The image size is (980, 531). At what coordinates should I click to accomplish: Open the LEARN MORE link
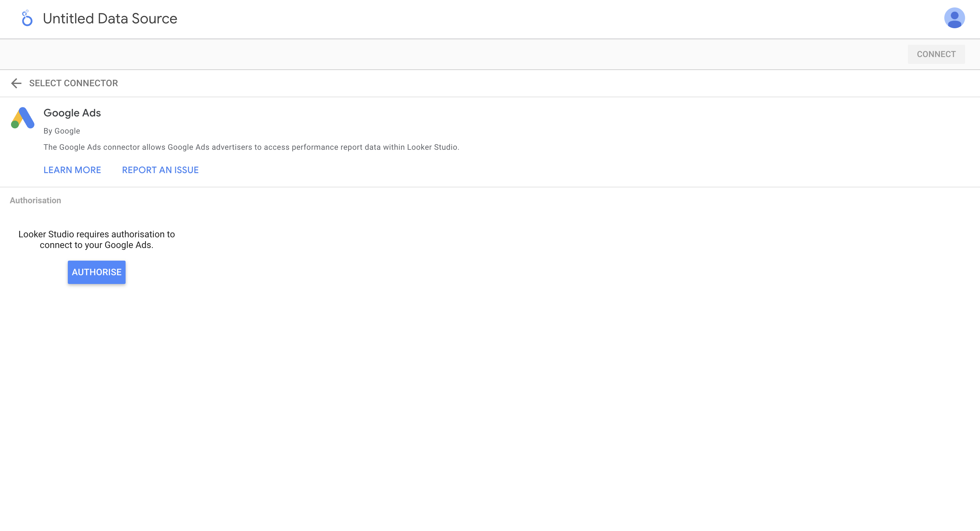coord(72,170)
